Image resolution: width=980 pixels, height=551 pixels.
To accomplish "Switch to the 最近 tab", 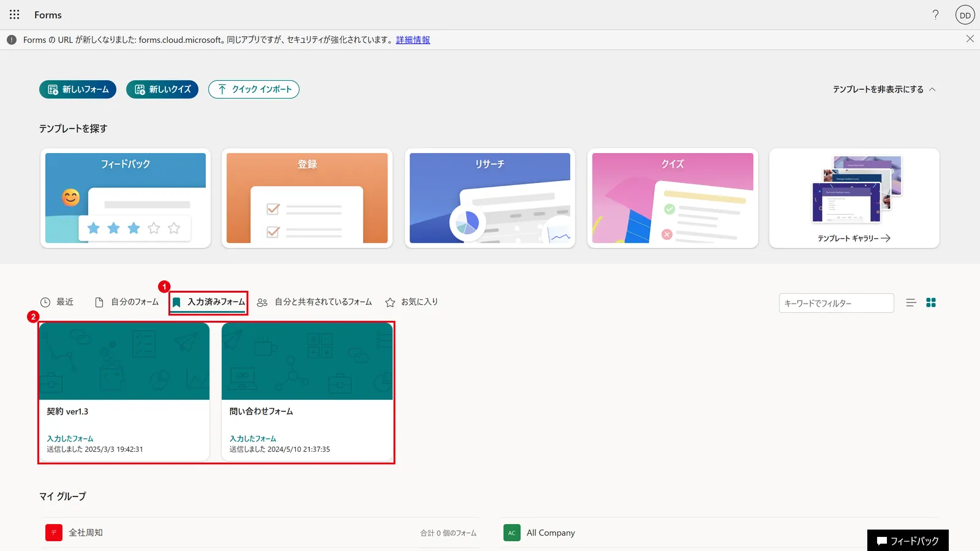I will pyautogui.click(x=57, y=302).
